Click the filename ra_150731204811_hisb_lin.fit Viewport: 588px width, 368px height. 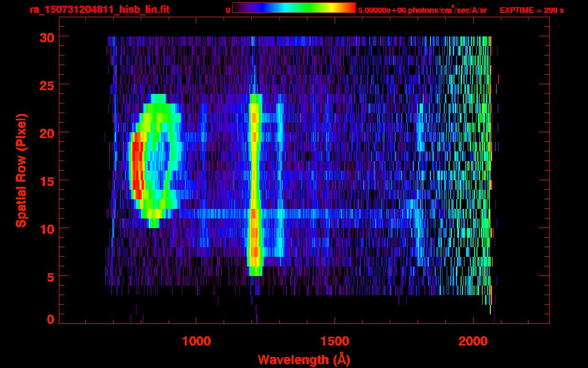[x=99, y=10]
